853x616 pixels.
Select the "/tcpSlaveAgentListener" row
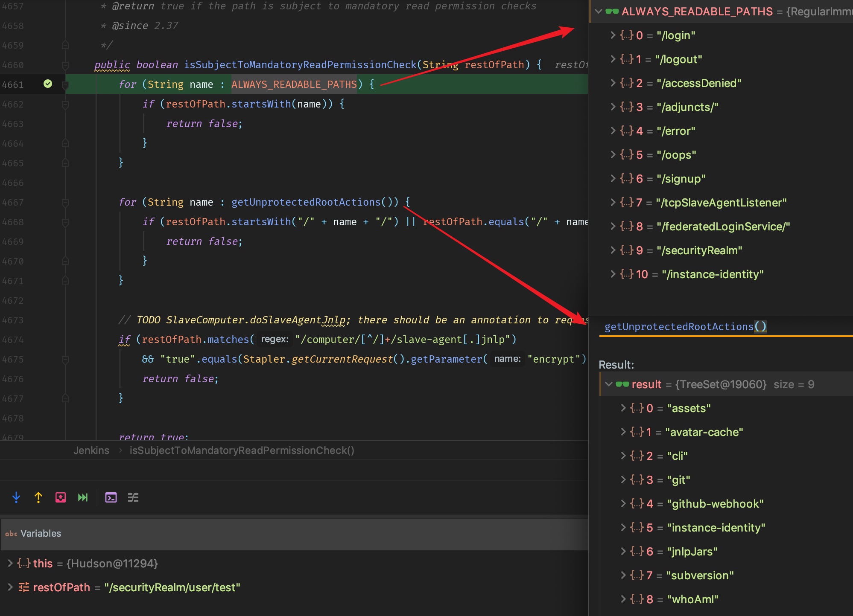coord(721,202)
